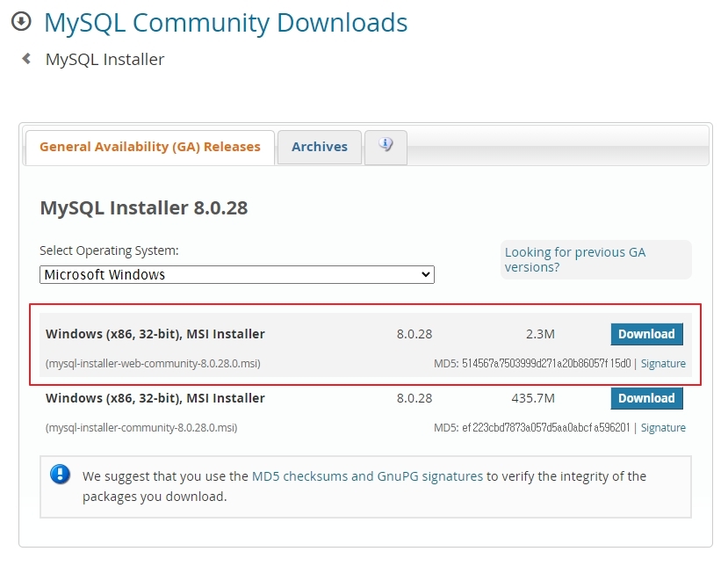Viewport: 728px width, 566px height.
Task: Click the 435.7M file size
Action: point(533,398)
